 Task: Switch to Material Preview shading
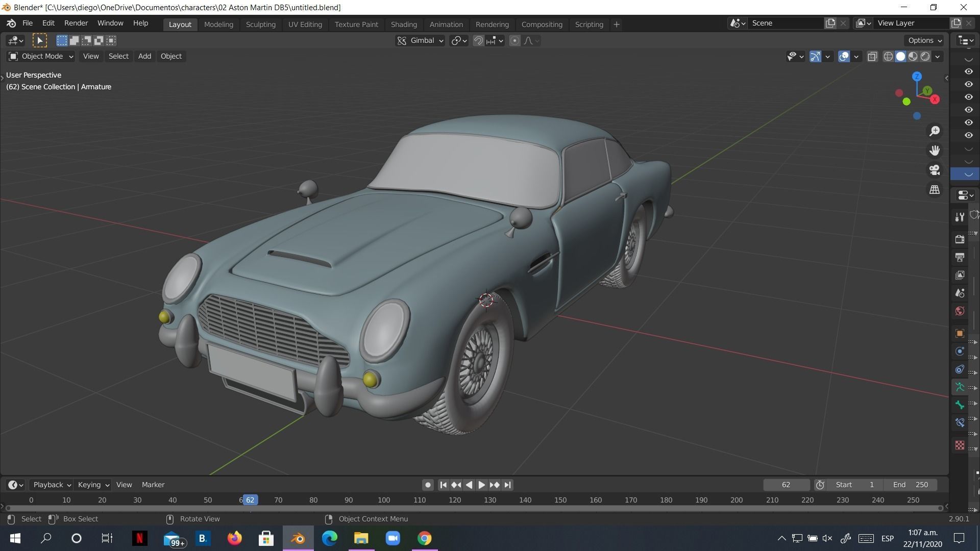[x=913, y=57]
